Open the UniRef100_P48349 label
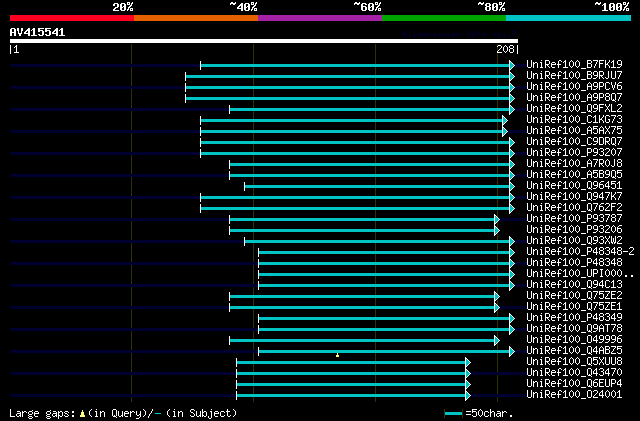640x421 pixels. pyautogui.click(x=574, y=318)
